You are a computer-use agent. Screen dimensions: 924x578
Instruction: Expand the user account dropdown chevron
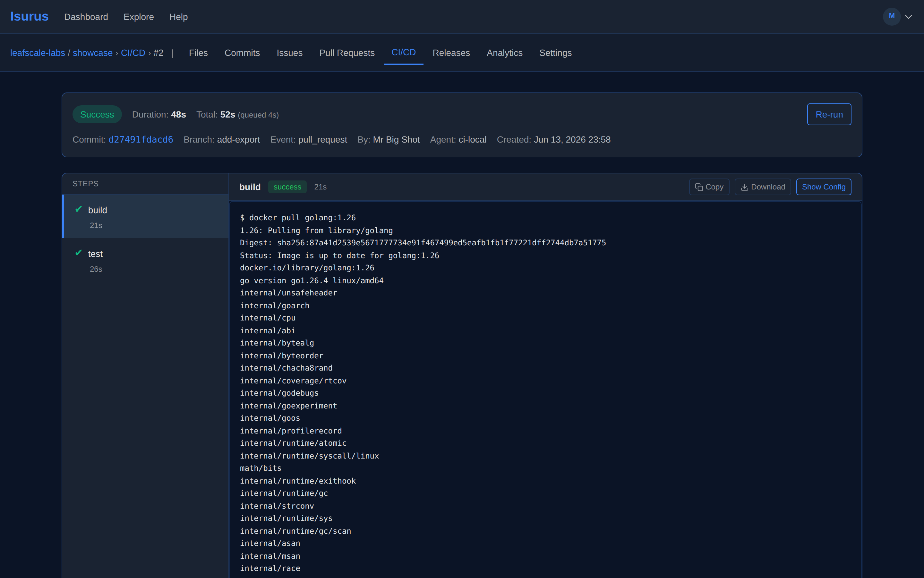pyautogui.click(x=909, y=17)
